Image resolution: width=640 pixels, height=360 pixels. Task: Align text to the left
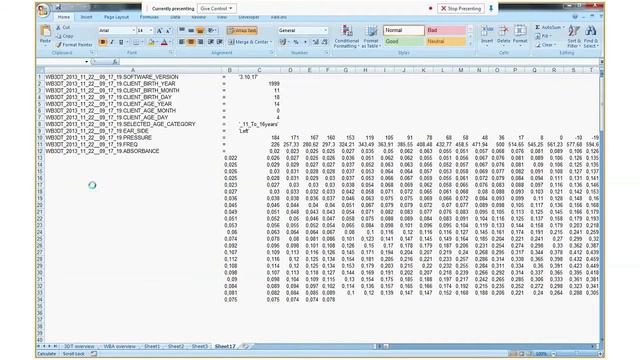[182, 42]
